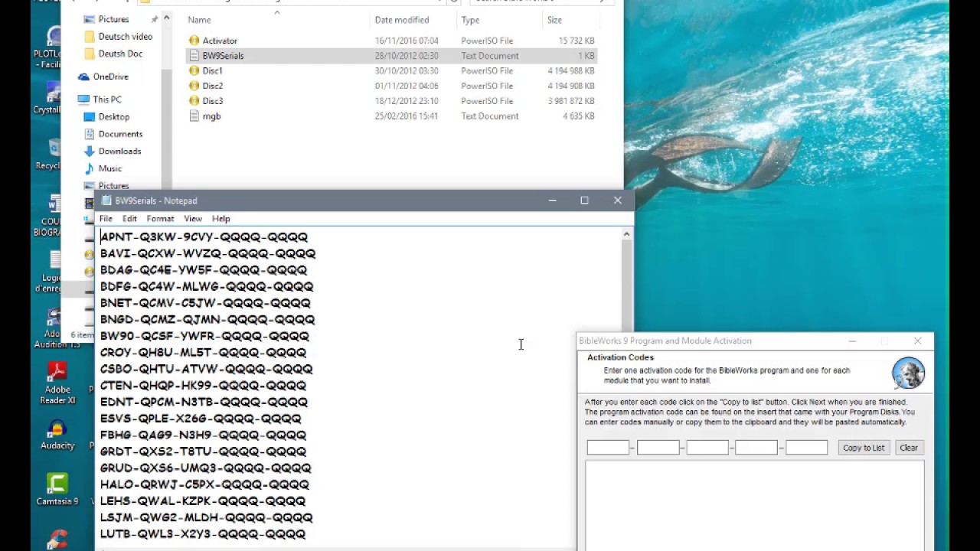Select Documents under This PC

click(113, 134)
